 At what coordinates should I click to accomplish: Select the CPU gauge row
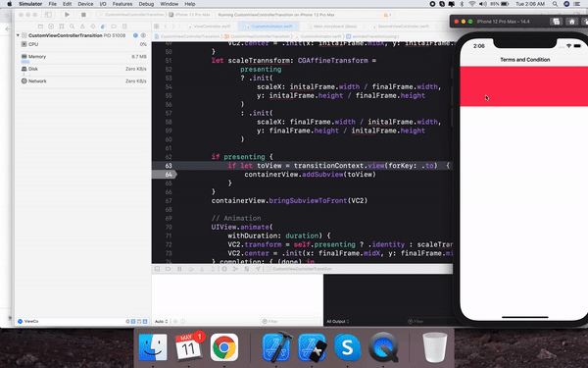83,44
